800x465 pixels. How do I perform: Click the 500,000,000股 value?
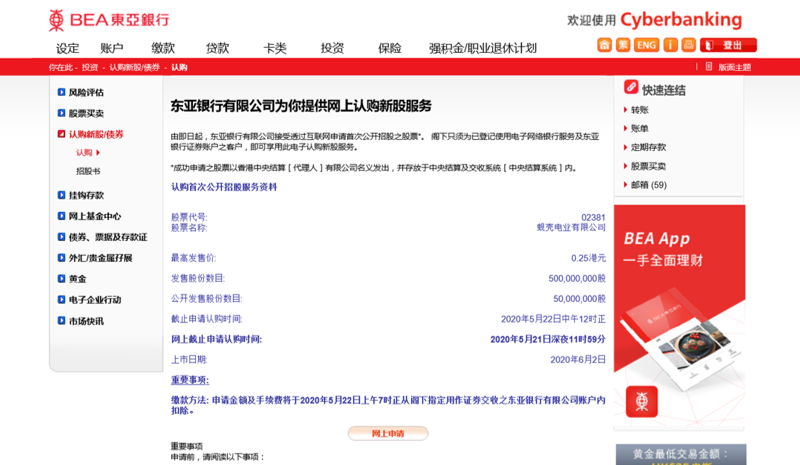coord(577,279)
